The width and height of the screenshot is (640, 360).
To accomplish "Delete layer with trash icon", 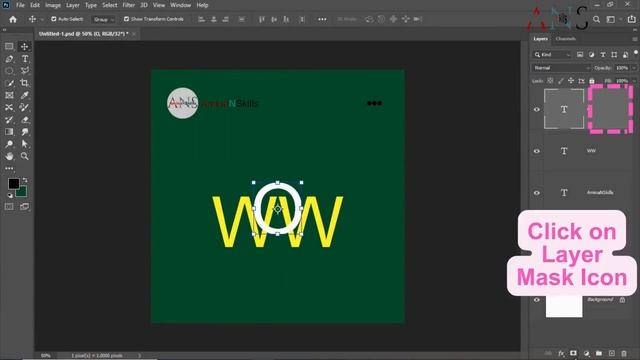I will coord(624,353).
